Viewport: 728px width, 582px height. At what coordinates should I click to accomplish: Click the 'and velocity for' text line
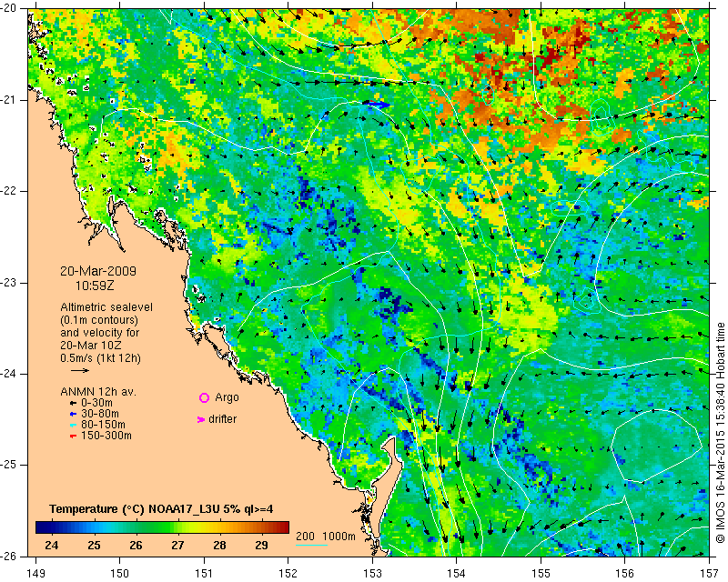point(99,333)
